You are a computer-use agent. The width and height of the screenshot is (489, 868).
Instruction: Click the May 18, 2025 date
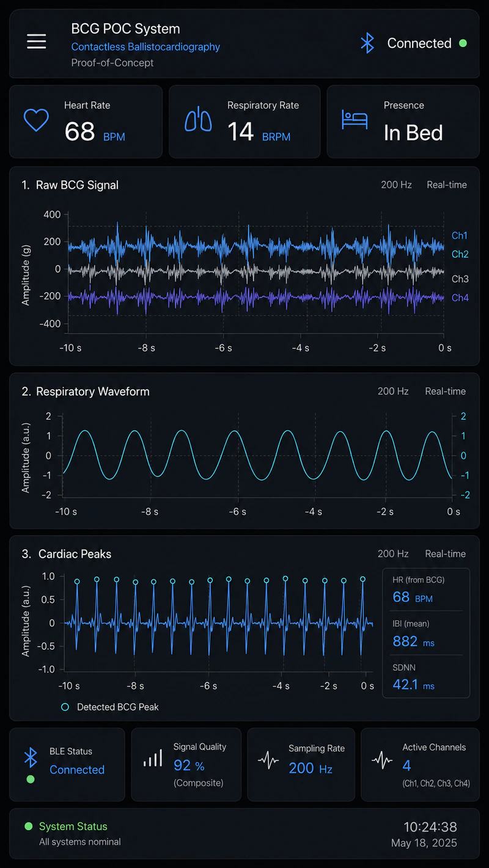coord(424,844)
